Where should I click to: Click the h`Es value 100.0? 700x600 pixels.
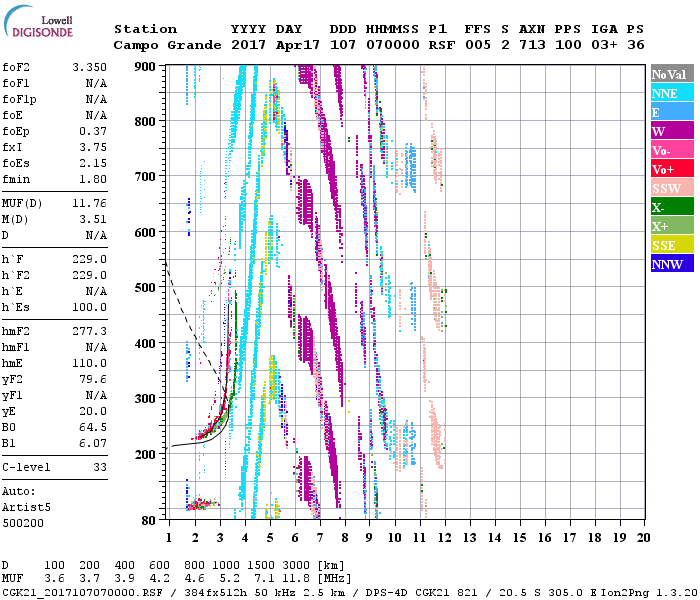[x=90, y=308]
